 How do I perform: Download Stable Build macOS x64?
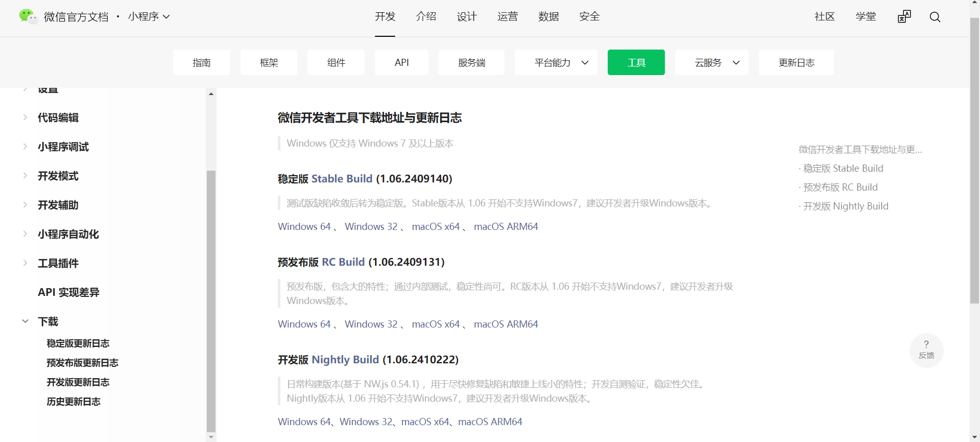tap(436, 226)
